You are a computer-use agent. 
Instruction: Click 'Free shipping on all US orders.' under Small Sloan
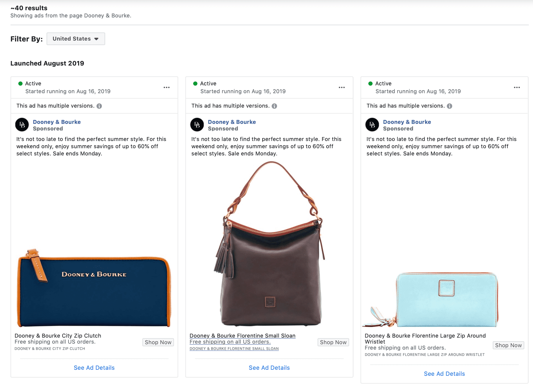[x=230, y=342]
